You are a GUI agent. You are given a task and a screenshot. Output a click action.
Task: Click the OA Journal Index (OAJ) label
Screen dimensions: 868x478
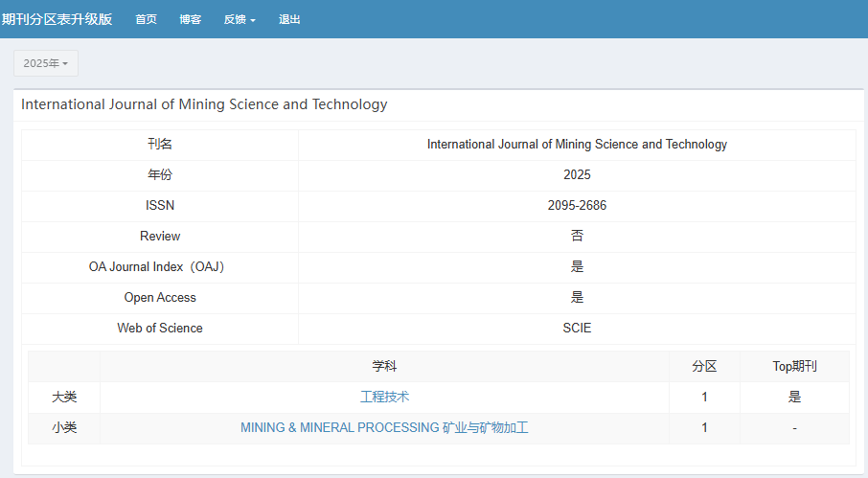click(157, 266)
